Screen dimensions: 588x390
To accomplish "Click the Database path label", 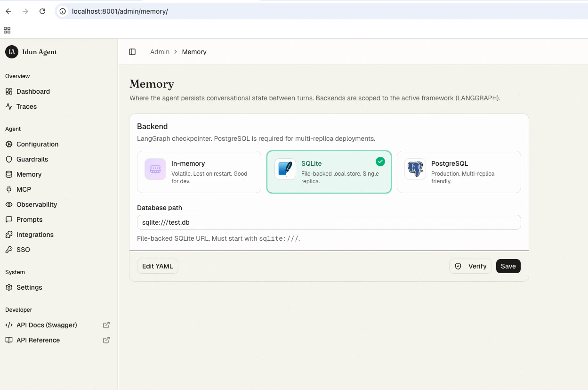I will [160, 208].
